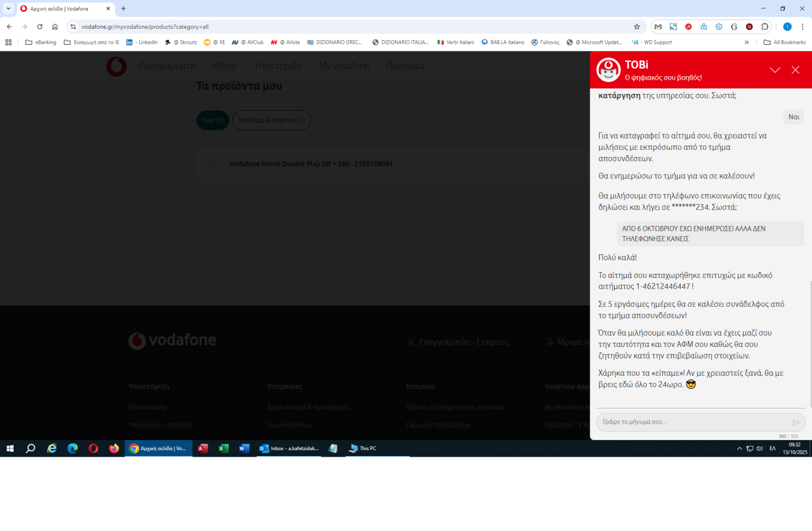
Task: Open the 'My Vodafone' menu item
Action: 344,66
